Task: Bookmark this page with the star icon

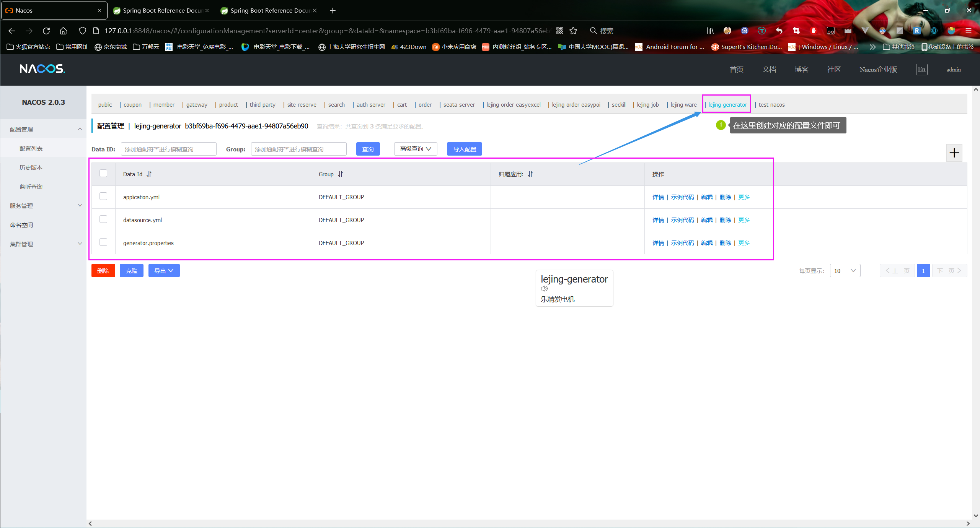Action: point(573,31)
